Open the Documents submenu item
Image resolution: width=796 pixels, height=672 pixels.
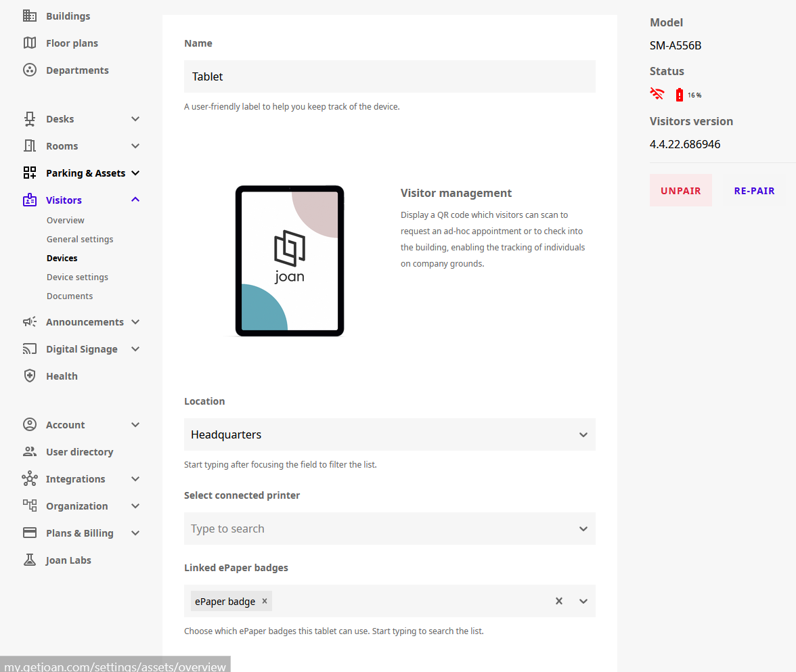point(70,296)
